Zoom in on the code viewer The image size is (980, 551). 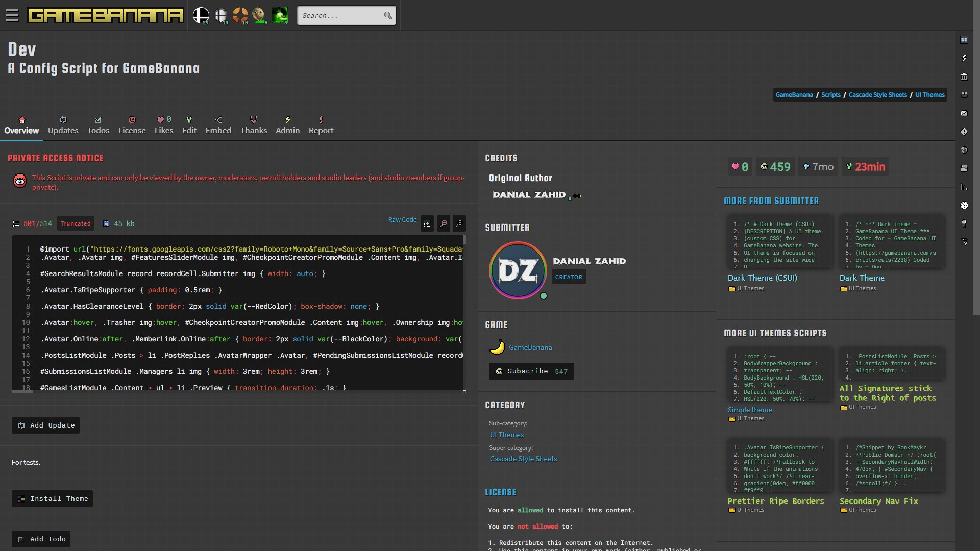coord(459,223)
